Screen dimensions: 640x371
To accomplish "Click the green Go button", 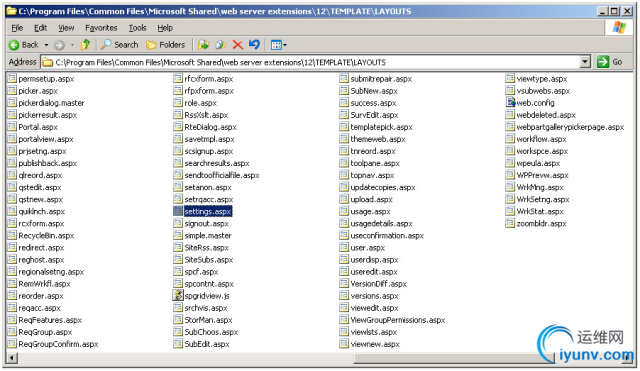I will 609,62.
